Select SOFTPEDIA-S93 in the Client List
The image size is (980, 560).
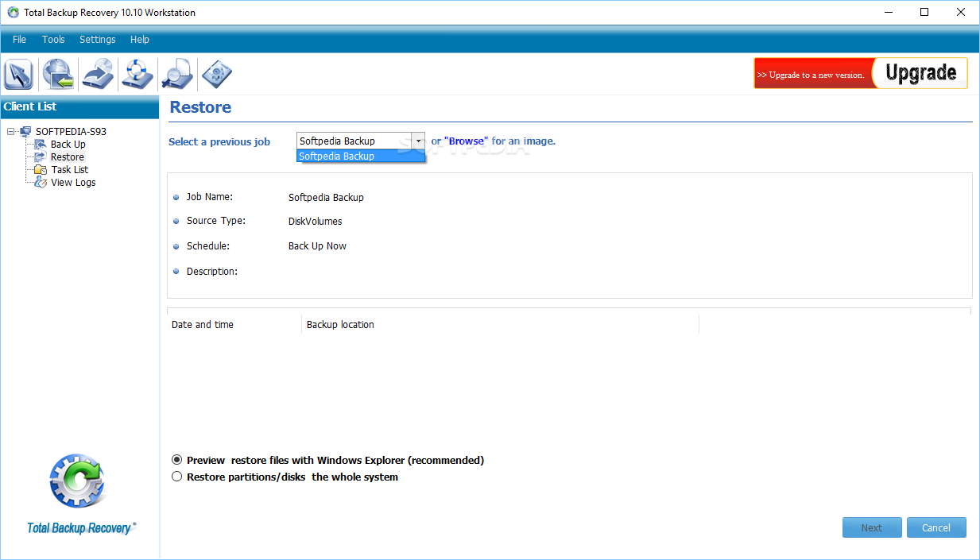pyautogui.click(x=71, y=132)
